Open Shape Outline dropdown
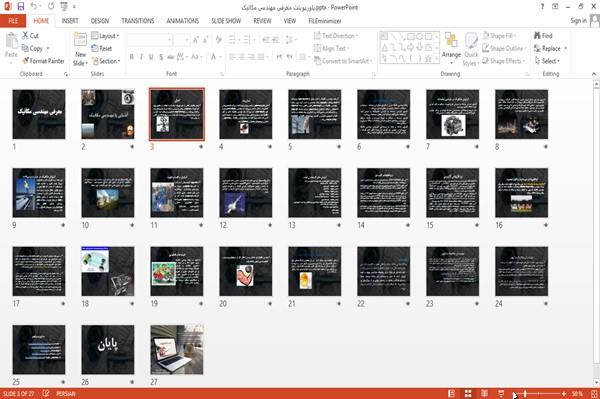 504,48
